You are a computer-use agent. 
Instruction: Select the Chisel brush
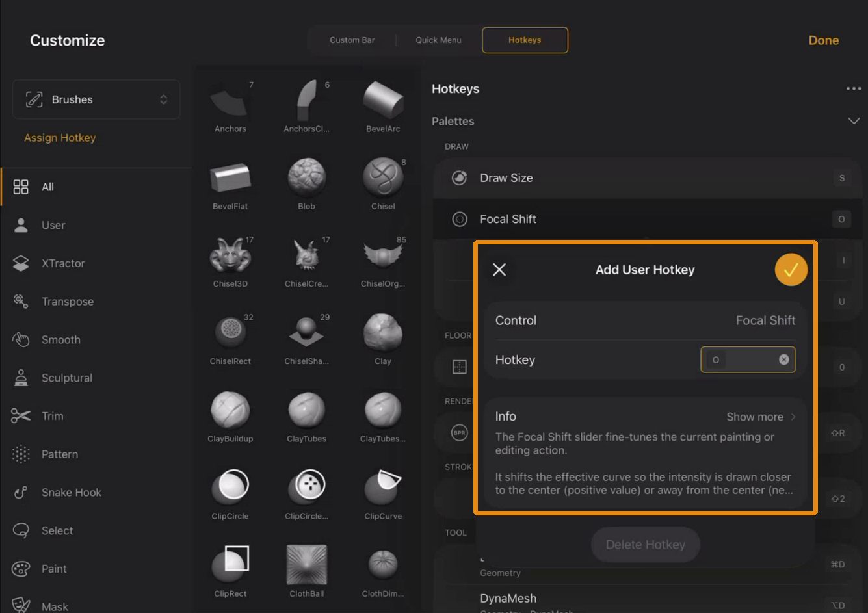383,184
